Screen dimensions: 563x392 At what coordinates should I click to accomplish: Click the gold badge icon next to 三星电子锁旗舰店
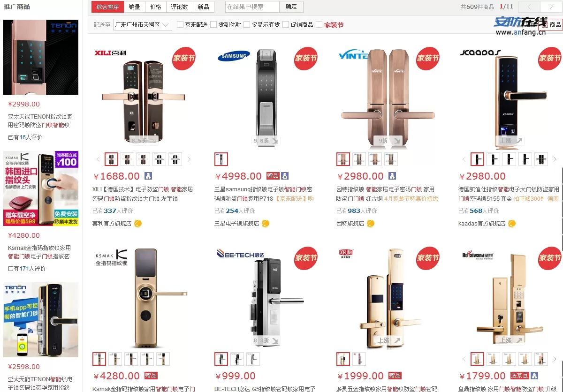click(266, 224)
